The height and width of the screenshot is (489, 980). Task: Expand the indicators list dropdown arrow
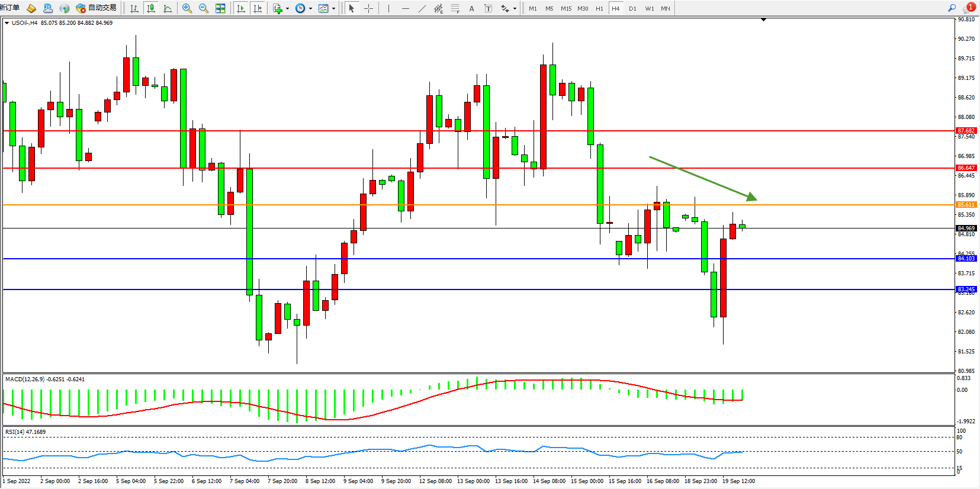287,9
